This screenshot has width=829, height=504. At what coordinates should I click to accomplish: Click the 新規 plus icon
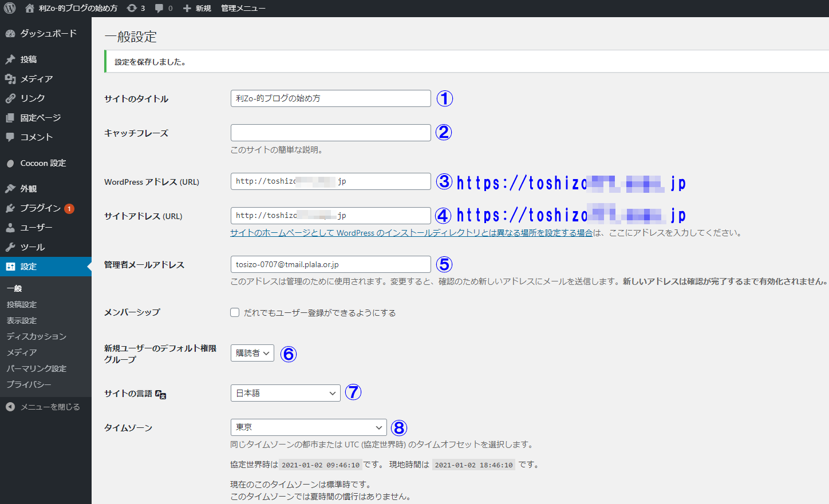[187, 8]
